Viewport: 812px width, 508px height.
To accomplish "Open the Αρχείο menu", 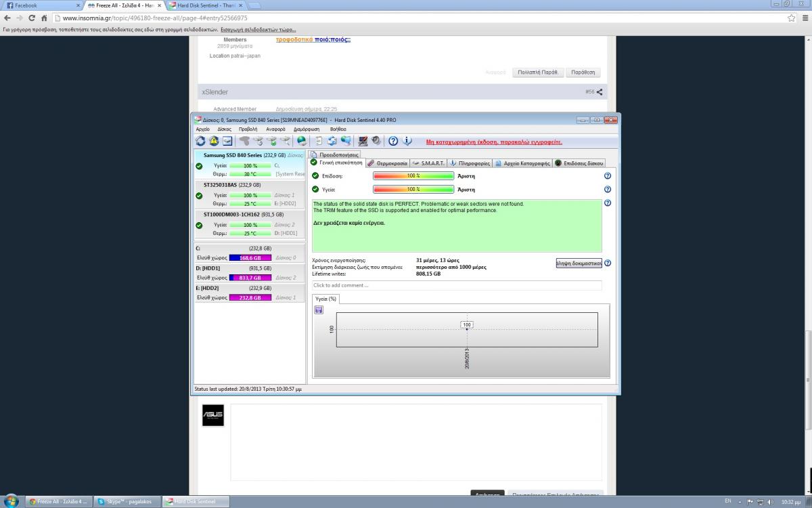I will [202, 129].
